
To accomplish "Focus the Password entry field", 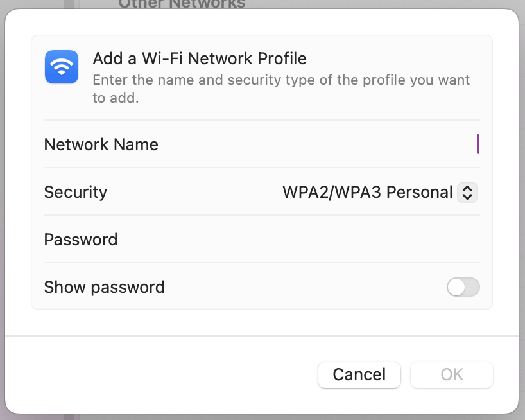I will (x=385, y=239).
